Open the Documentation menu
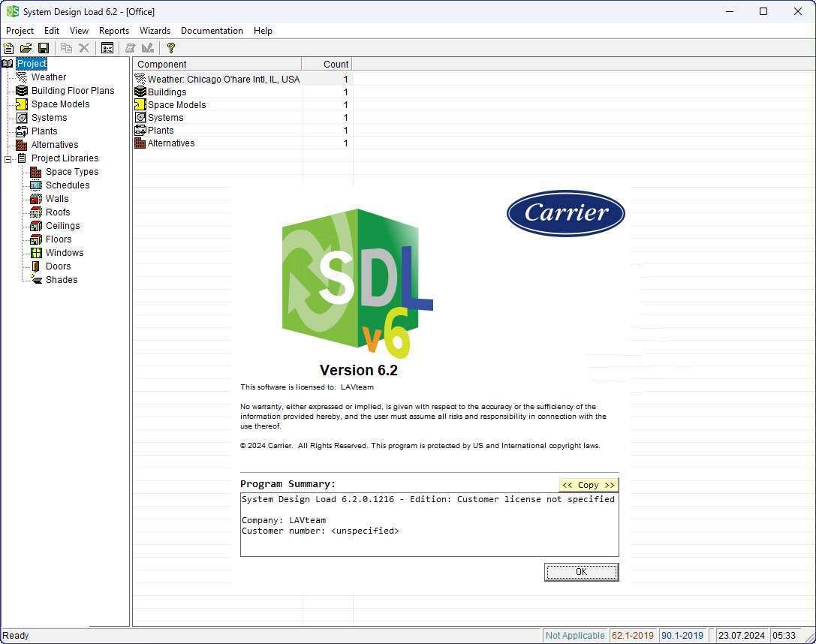Viewport: 816px width, 644px height. 212,31
